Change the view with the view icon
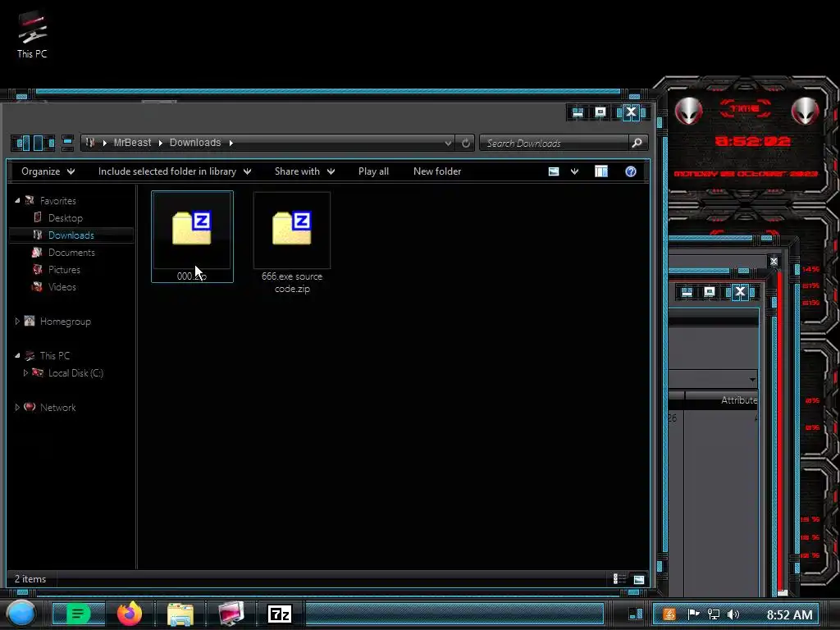The width and height of the screenshot is (840, 630). click(x=554, y=171)
